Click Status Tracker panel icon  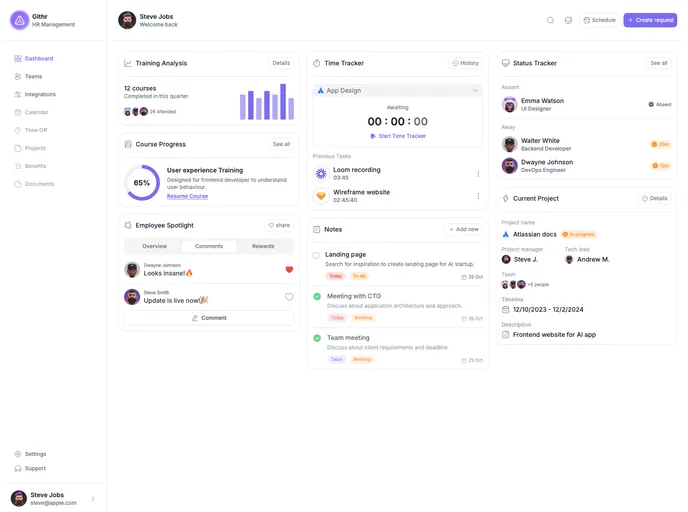(505, 63)
